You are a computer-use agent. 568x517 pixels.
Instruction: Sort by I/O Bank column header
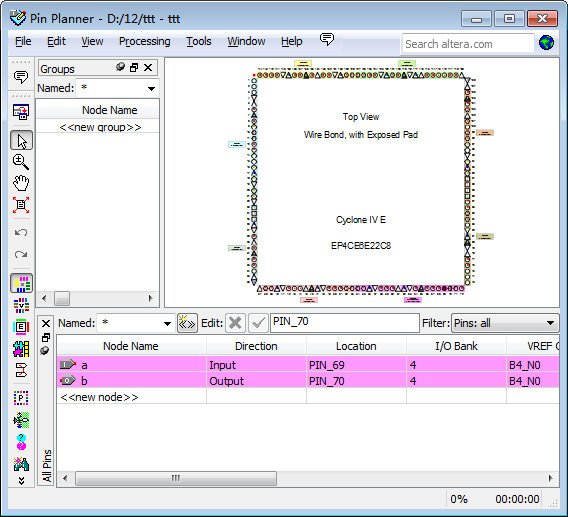456,346
